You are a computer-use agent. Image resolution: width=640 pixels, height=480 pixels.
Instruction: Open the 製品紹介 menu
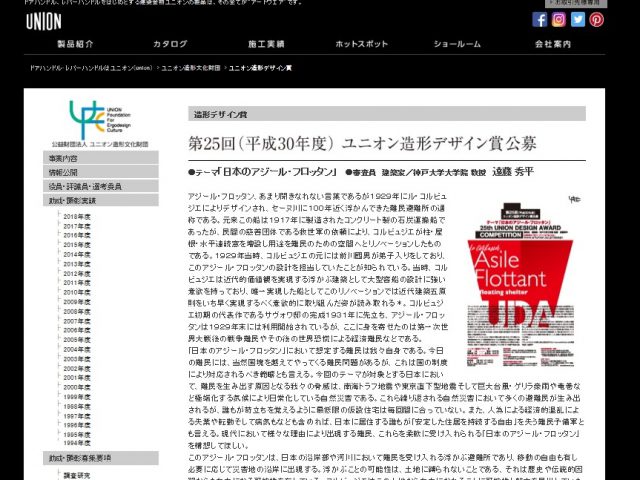75,44
